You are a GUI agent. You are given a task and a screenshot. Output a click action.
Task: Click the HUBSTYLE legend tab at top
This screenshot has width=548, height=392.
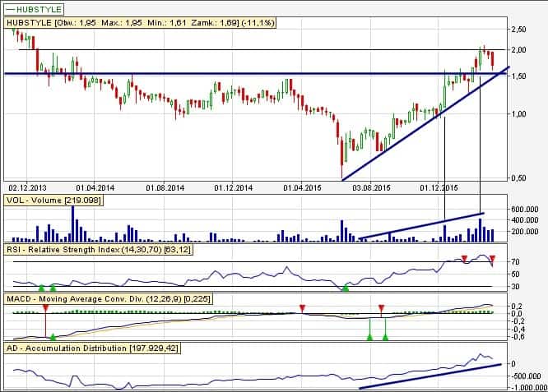point(34,7)
